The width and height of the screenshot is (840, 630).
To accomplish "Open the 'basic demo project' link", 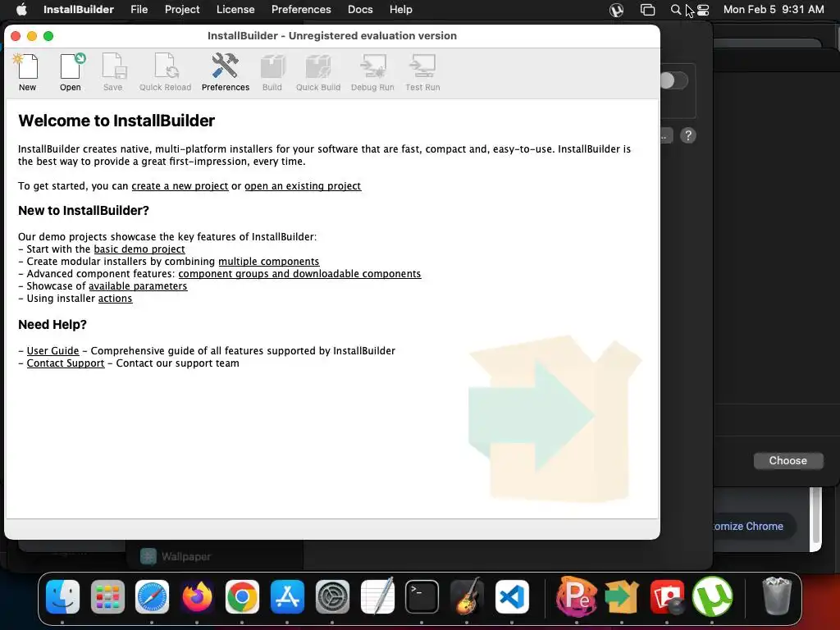I will [x=139, y=249].
